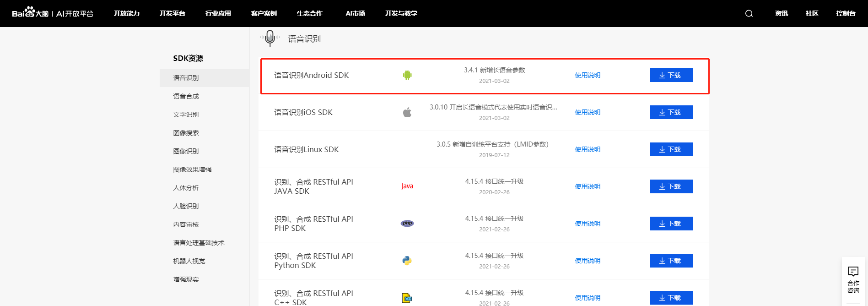Download the RESTful API JAVA SDK
This screenshot has width=868, height=306.
[671, 186]
